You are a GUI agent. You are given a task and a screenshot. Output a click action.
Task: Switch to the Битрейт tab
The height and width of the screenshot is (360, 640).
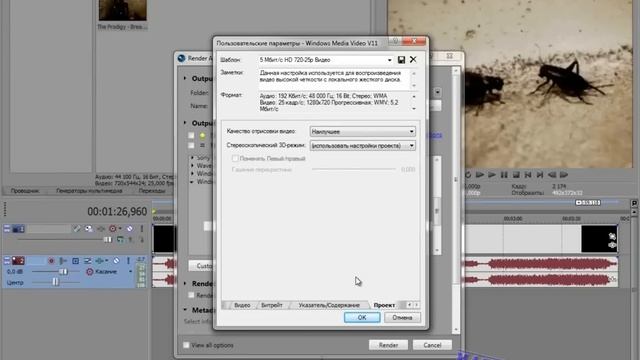(272, 305)
